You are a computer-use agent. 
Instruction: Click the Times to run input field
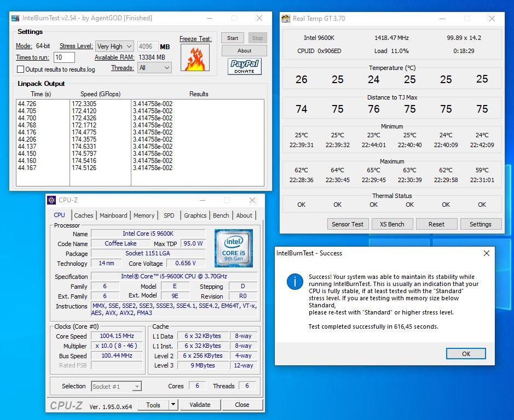click(64, 57)
